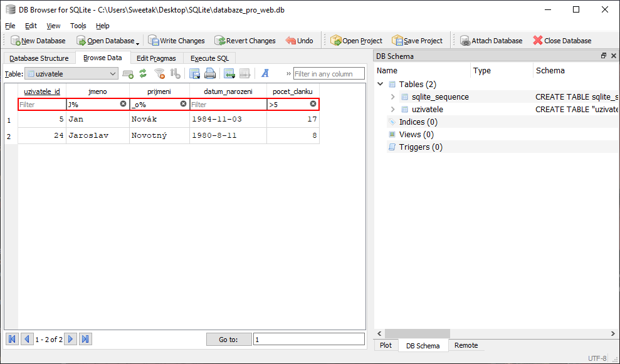Click the clear all filters funnel icon

[x=159, y=74]
